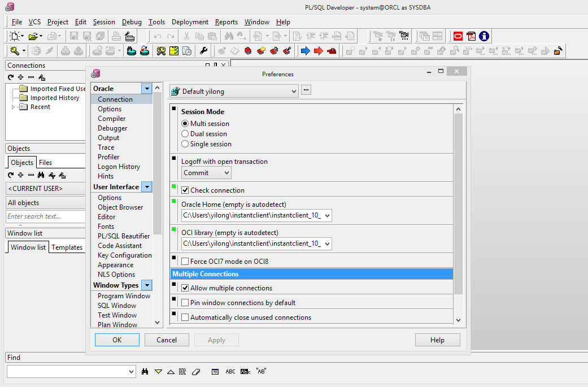The height and width of the screenshot is (387, 588).
Task: Open the Logoff with open transaction dropdown
Action: [x=206, y=173]
